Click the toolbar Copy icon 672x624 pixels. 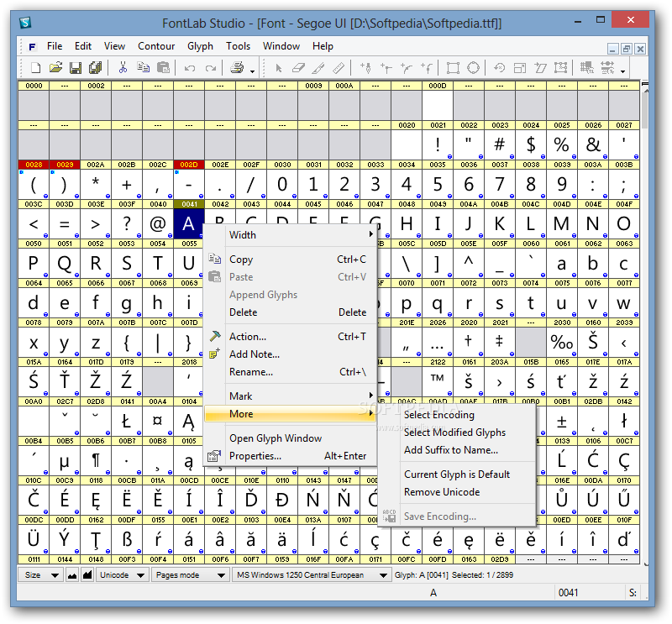[x=143, y=68]
